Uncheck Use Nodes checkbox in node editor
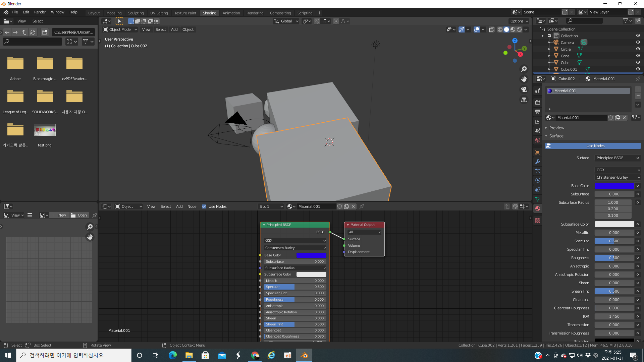644x362 pixels. coord(204,206)
